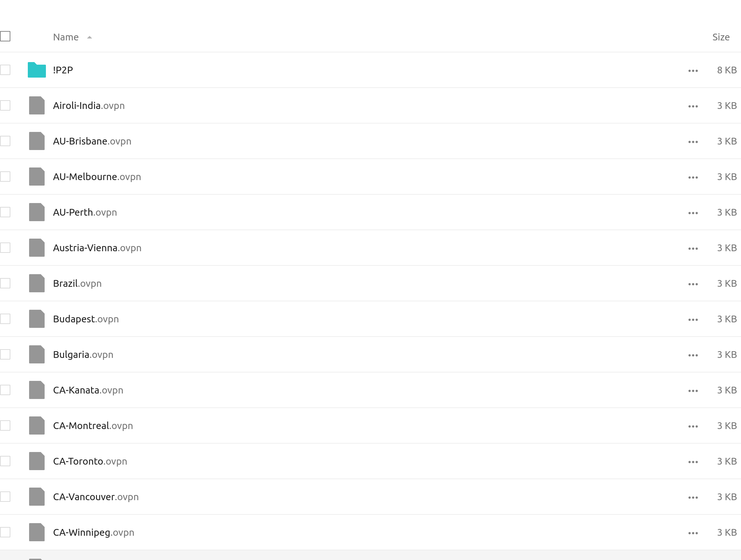Open CA-Montreal.ovpn by clicking its name
This screenshot has width=741, height=560.
click(93, 426)
